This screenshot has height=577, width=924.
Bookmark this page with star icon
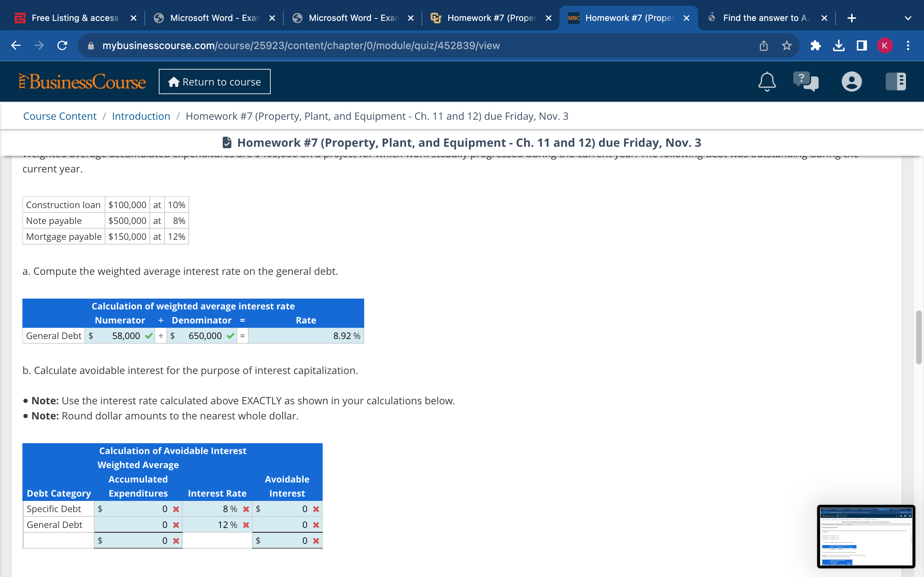coord(786,46)
